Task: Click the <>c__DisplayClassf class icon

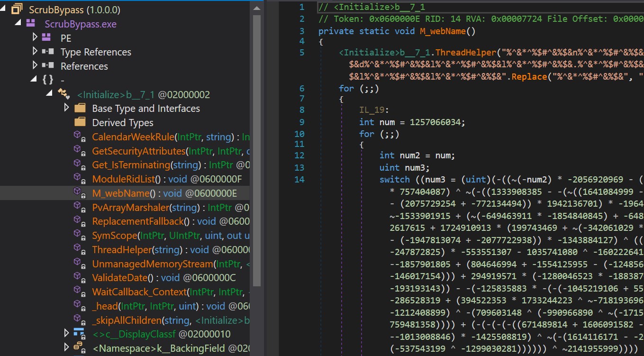Action: click(79, 334)
